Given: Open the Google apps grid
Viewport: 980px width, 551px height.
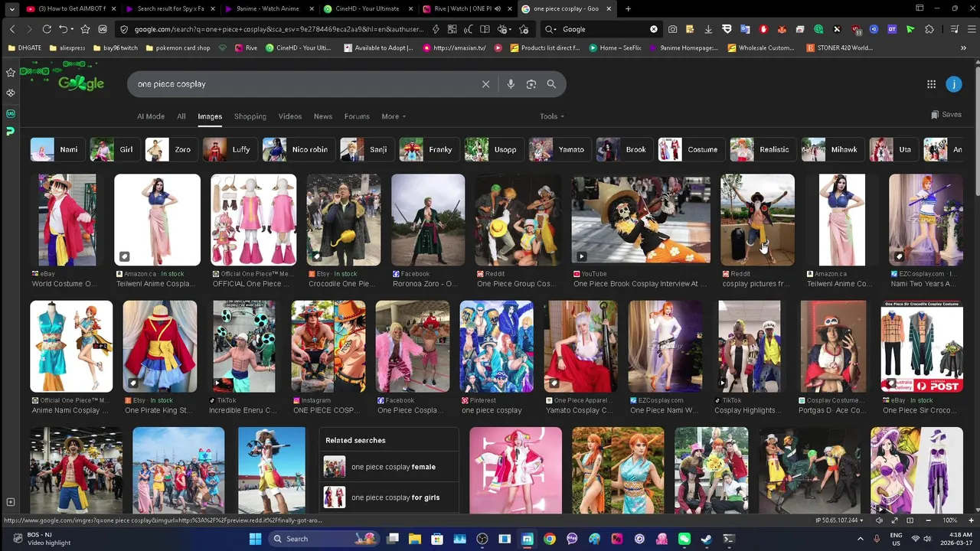Looking at the screenshot, I should click(931, 84).
